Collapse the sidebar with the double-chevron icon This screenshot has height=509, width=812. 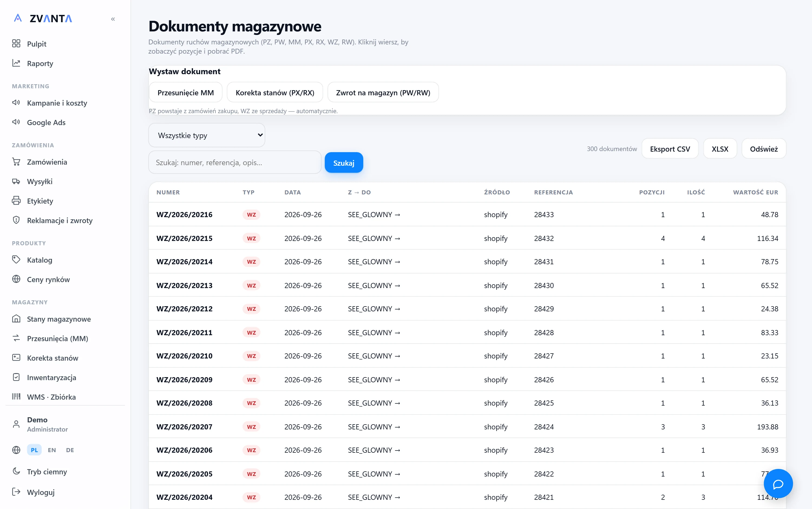113,19
